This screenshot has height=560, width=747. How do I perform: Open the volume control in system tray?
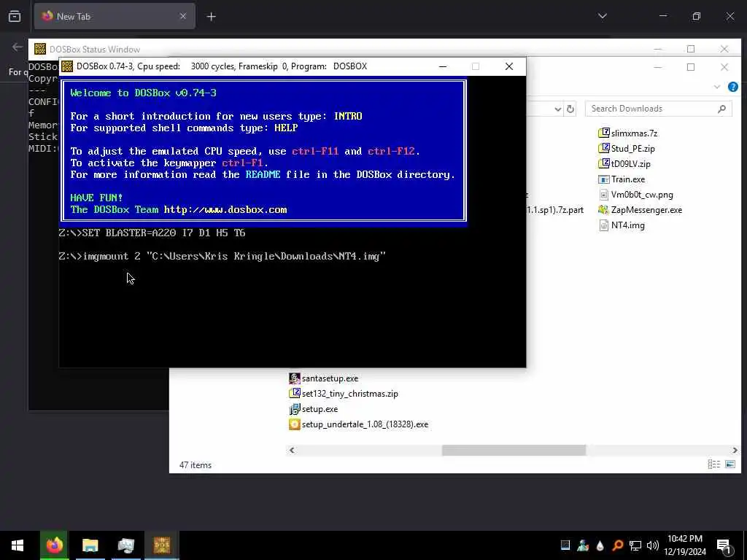tap(653, 545)
